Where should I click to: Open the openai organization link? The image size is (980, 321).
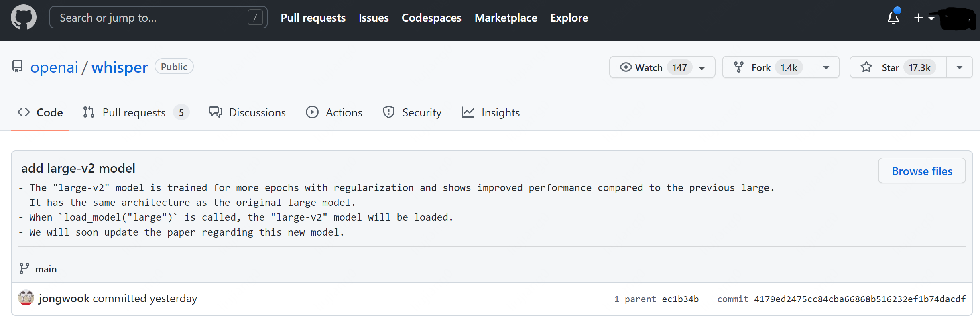[54, 67]
